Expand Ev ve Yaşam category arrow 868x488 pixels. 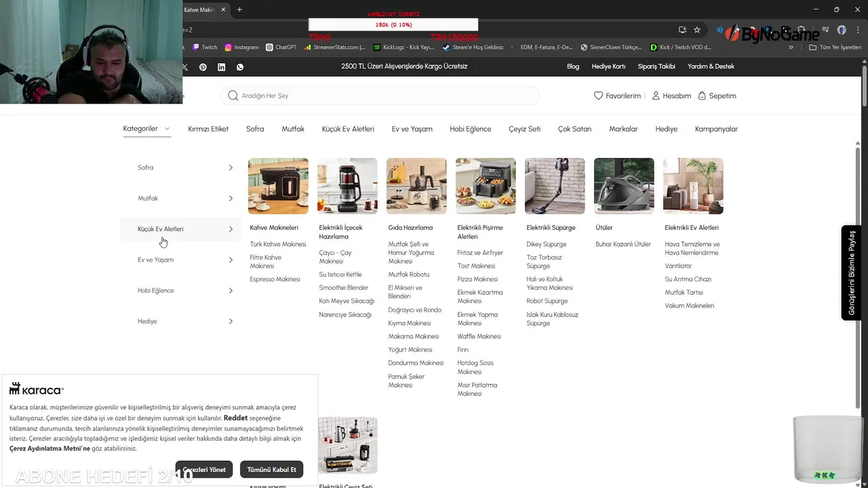click(231, 260)
